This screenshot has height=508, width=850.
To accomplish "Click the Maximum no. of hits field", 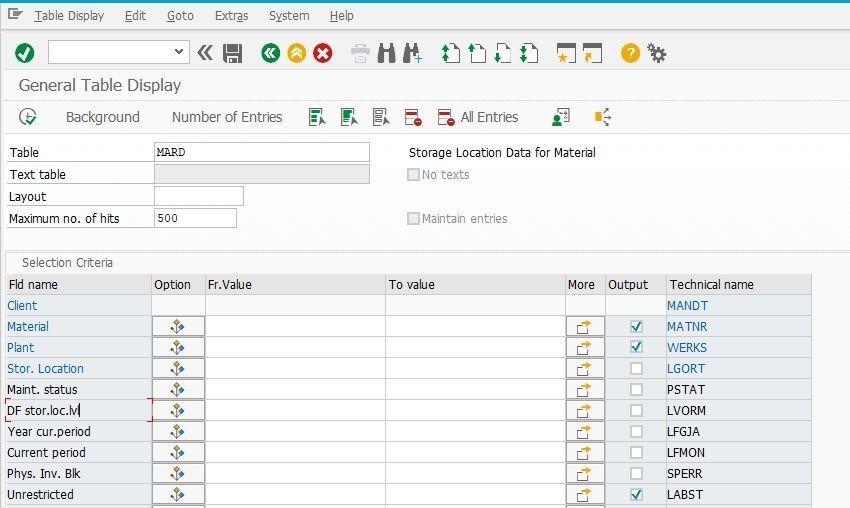I will click(195, 218).
